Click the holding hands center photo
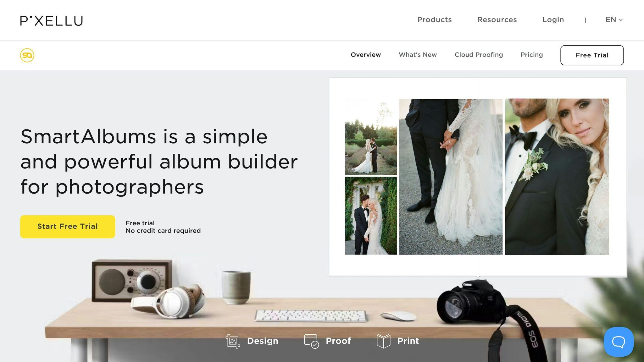The image size is (644, 362). pyautogui.click(x=451, y=177)
